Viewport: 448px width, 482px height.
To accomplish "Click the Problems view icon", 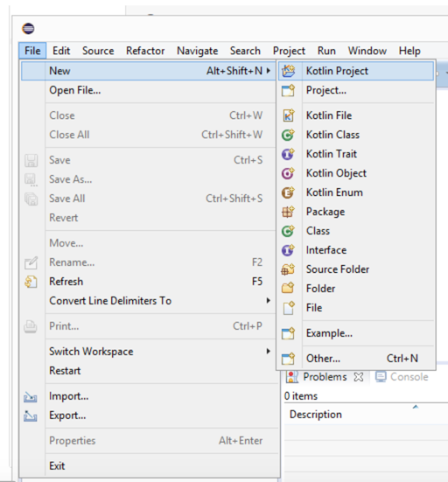I will [x=292, y=377].
